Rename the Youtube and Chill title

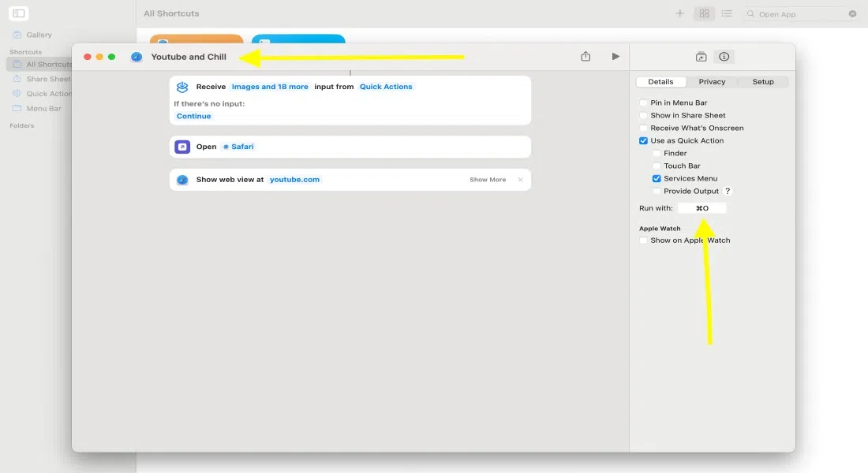pos(189,57)
